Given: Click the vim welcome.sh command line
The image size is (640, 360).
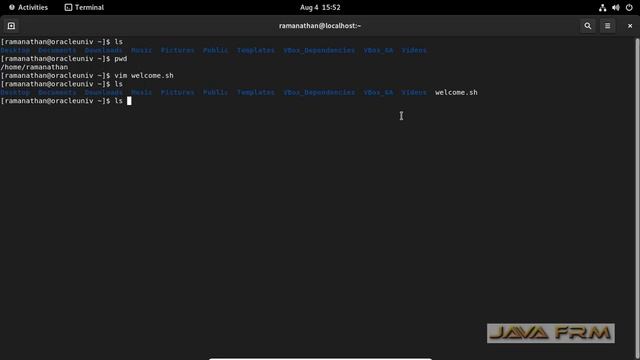Looking at the screenshot, I should coord(87,76).
